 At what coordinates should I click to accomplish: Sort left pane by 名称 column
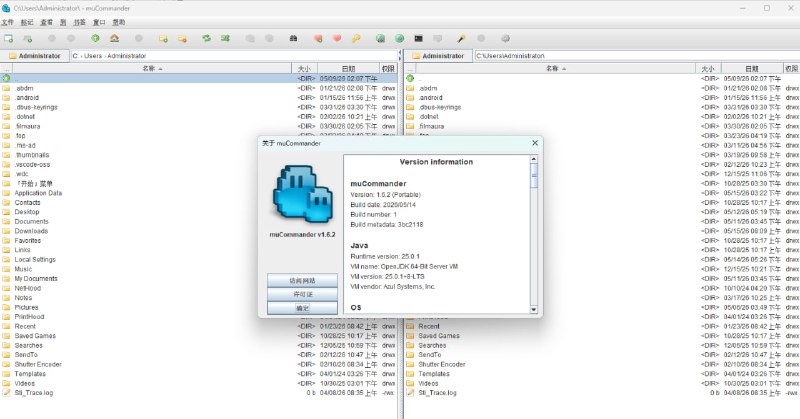point(152,68)
